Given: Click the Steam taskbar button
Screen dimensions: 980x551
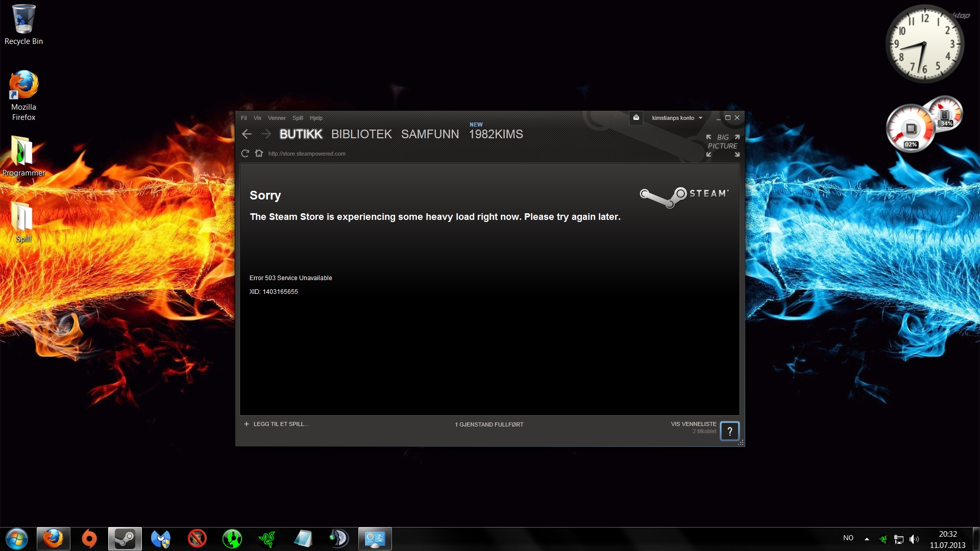Looking at the screenshot, I should tap(125, 539).
